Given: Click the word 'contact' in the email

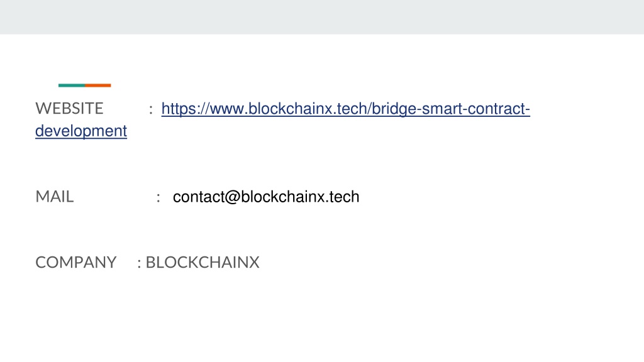Looking at the screenshot, I should pos(198,197).
